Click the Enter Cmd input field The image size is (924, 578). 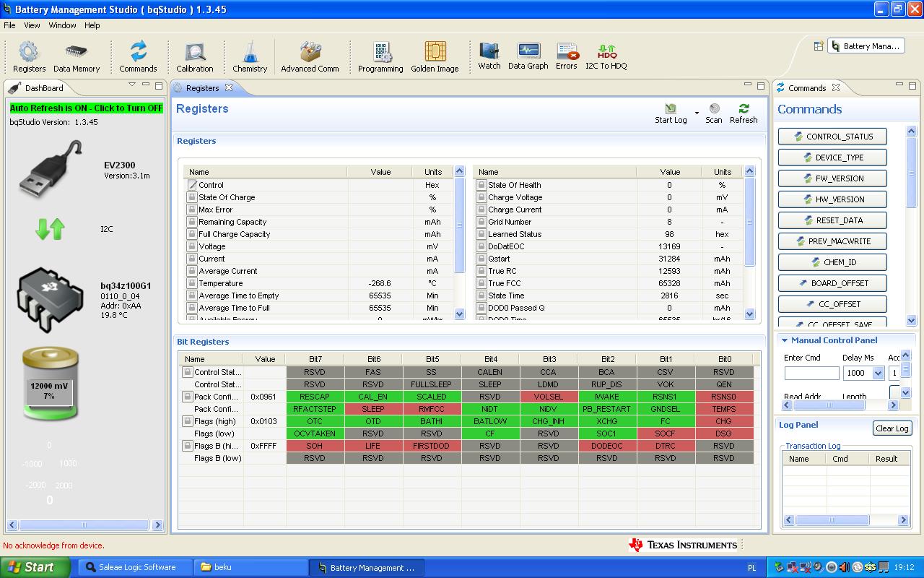pyautogui.click(x=811, y=374)
